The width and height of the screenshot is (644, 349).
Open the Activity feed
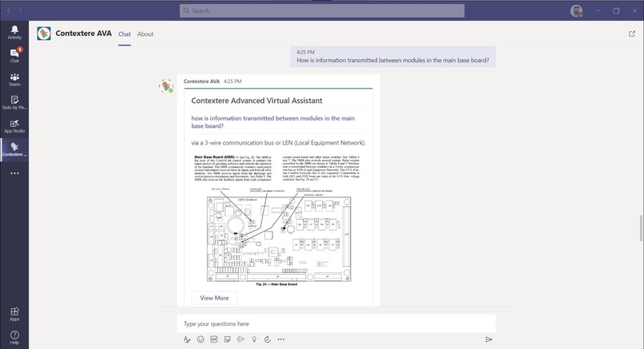pos(14,33)
